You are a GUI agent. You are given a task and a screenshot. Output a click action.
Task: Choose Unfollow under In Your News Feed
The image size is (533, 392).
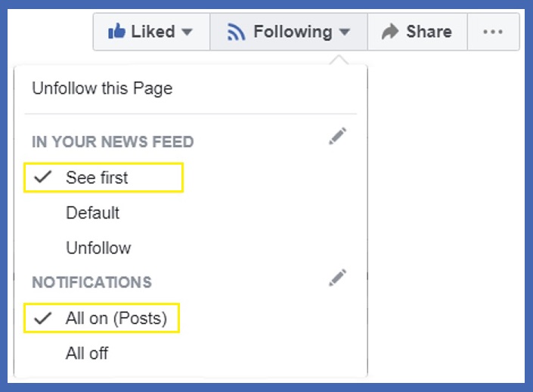point(98,248)
